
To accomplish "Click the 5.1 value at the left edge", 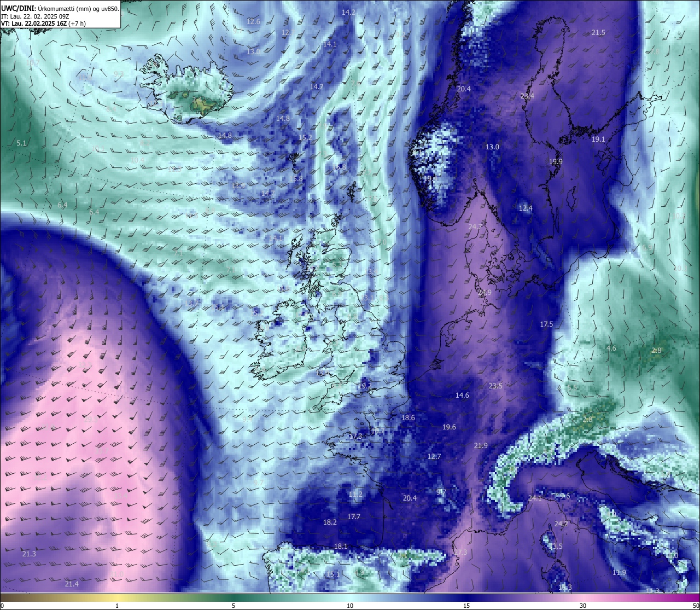I will [x=21, y=143].
